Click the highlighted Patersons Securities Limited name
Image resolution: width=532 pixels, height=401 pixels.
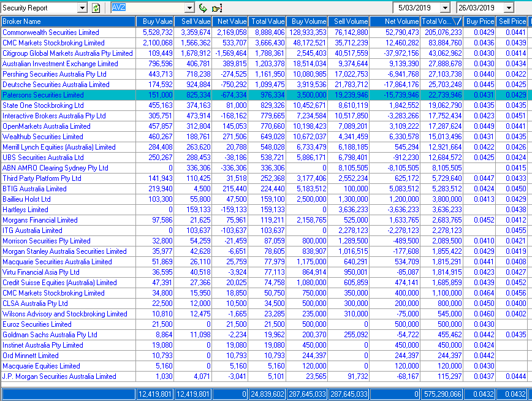click(x=43, y=95)
